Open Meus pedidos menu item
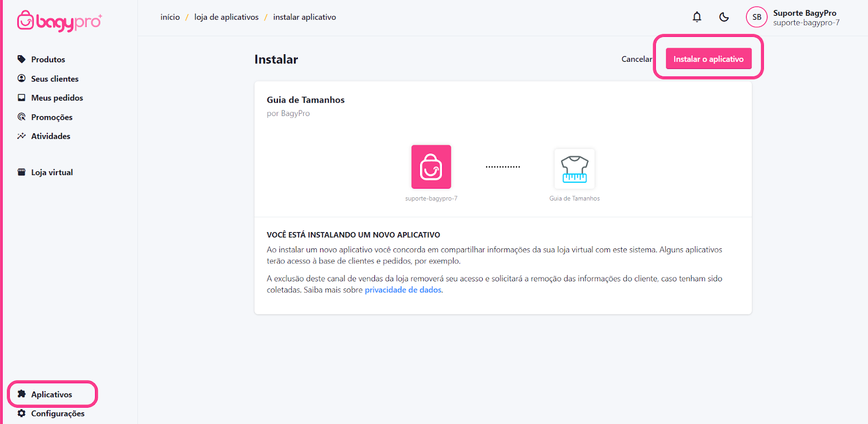The image size is (868, 424). [57, 98]
